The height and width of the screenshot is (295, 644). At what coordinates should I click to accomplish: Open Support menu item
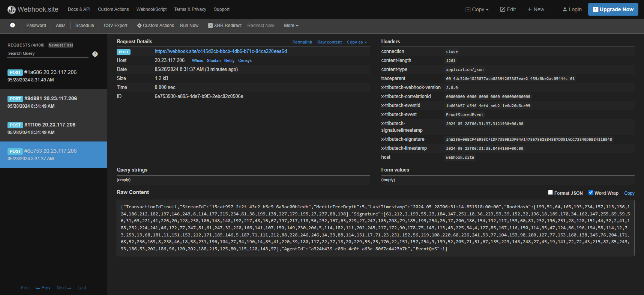click(x=222, y=9)
